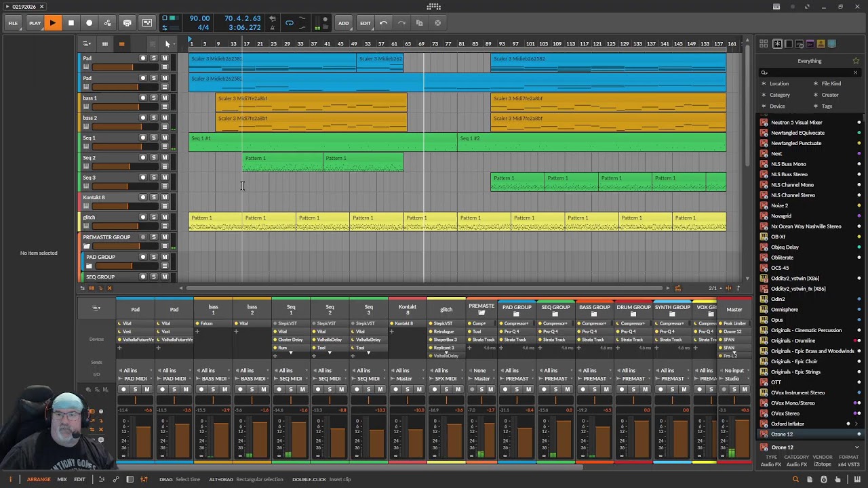This screenshot has height=488, width=868.
Task: Click the info icon in bottom-left corner
Action: click(x=10, y=479)
